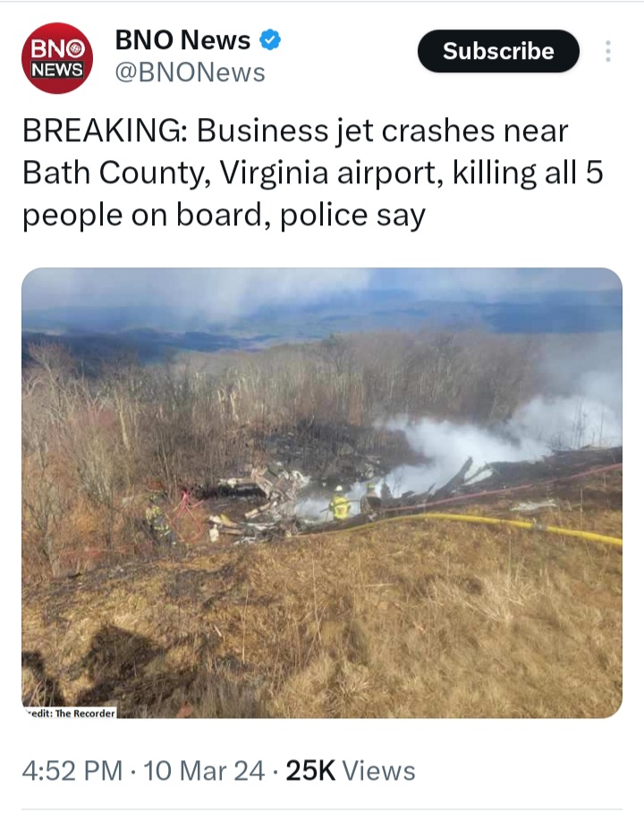The height and width of the screenshot is (821, 644).
Task: Open the BNO News profile avatar
Action: click(57, 58)
